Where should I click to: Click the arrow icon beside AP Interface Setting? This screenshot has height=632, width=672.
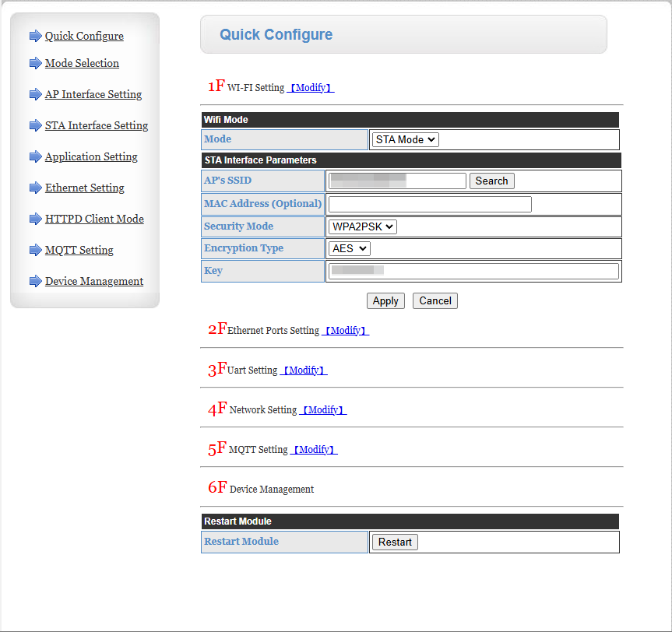[x=36, y=94]
